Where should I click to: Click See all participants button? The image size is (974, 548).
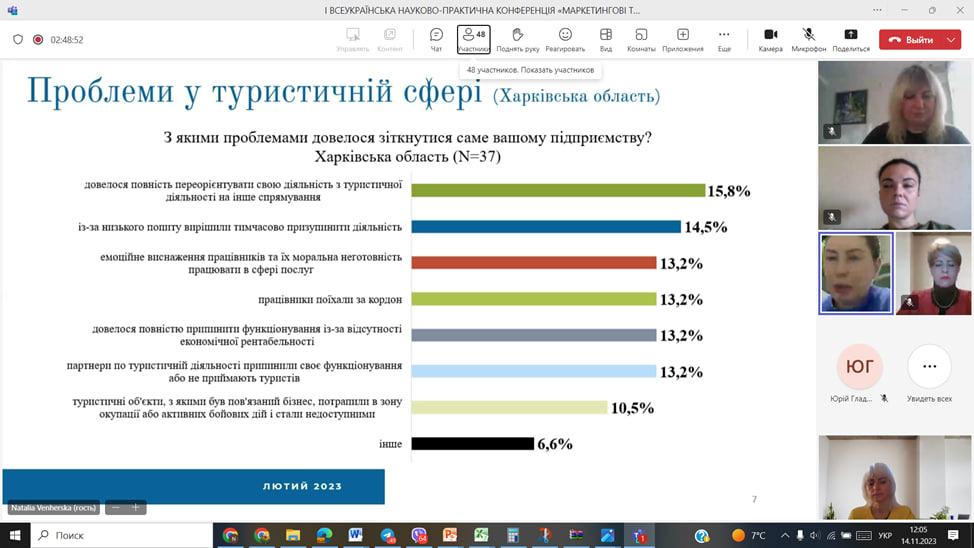[x=929, y=375]
